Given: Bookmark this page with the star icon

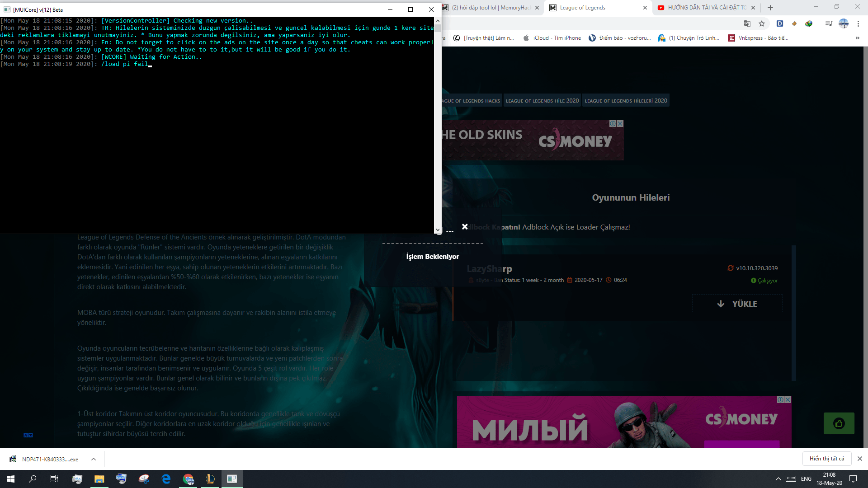Looking at the screenshot, I should [762, 23].
